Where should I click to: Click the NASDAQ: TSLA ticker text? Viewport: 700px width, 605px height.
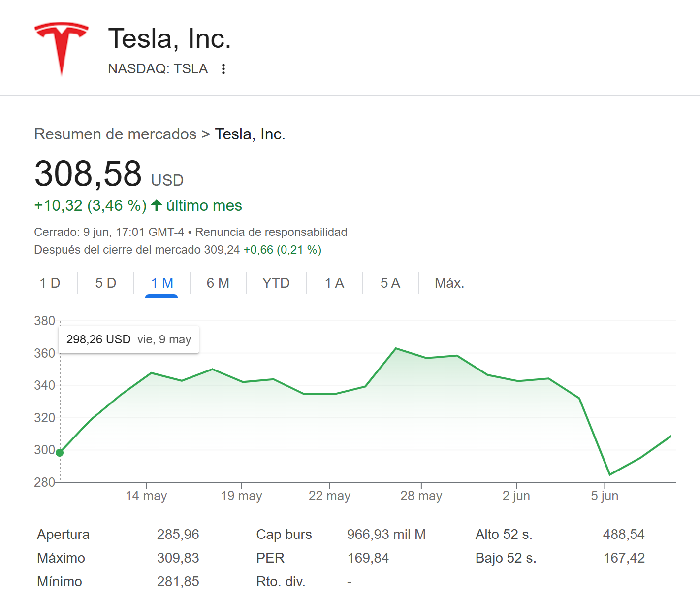[x=158, y=69]
